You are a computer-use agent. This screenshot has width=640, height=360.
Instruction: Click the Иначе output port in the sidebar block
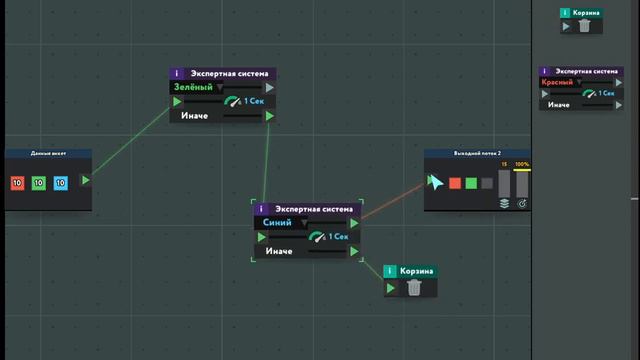pyautogui.click(x=619, y=105)
